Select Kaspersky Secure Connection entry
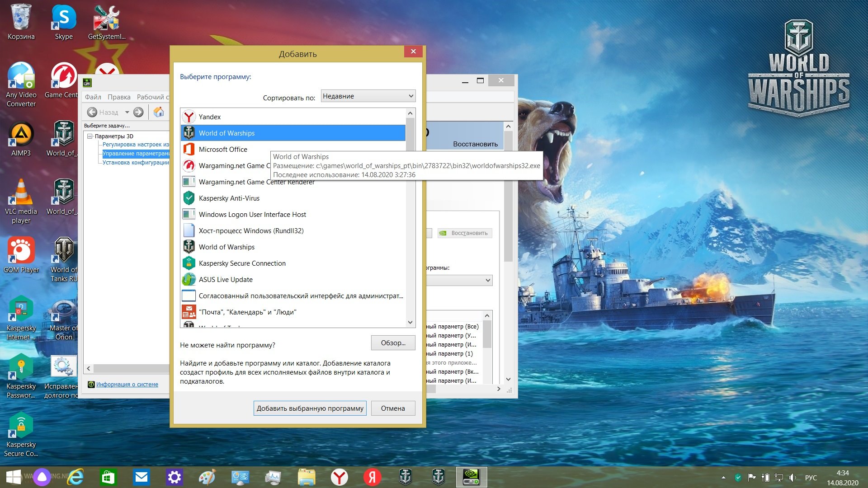Image resolution: width=868 pixels, height=488 pixels. [293, 263]
